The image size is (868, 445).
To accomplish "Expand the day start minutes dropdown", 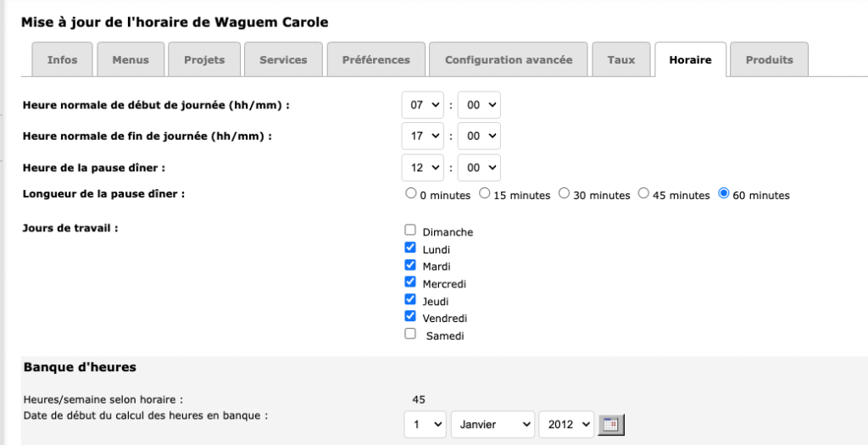I will (x=479, y=105).
